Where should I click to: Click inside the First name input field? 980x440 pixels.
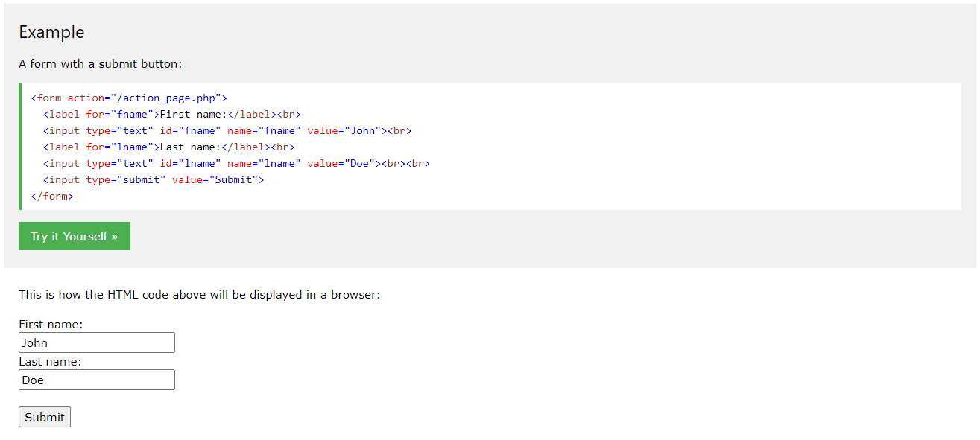click(x=97, y=342)
